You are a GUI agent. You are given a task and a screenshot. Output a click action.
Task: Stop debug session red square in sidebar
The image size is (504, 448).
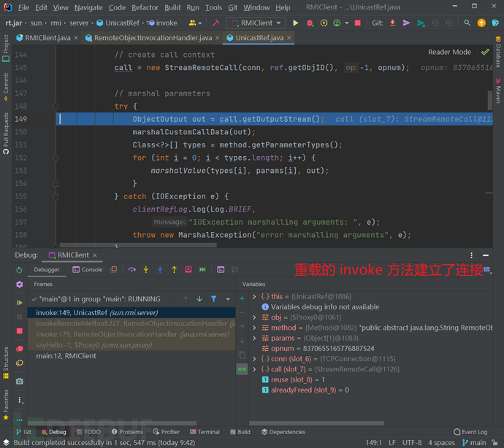19,331
